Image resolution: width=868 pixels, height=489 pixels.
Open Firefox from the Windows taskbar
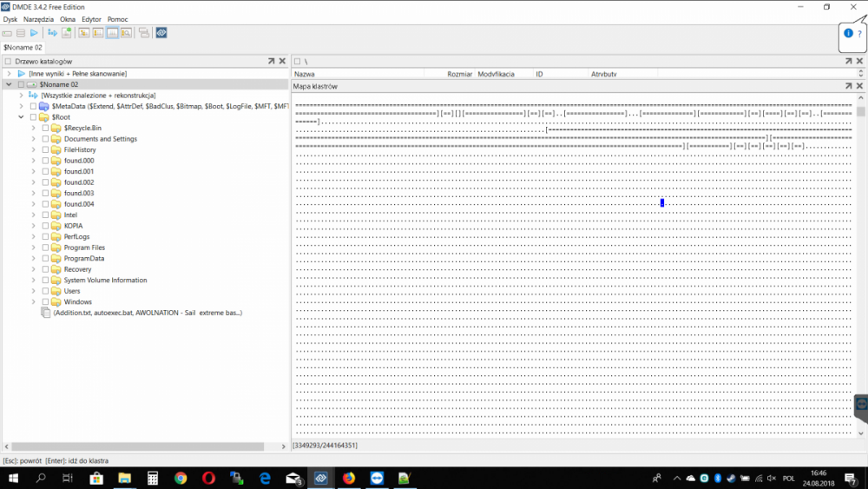tap(349, 479)
